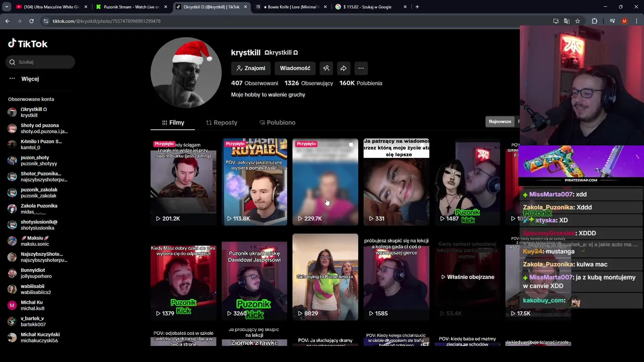The width and height of the screenshot is (644, 362).
Task: Close the $ 115.02 Google tab
Action: tap(405, 7)
